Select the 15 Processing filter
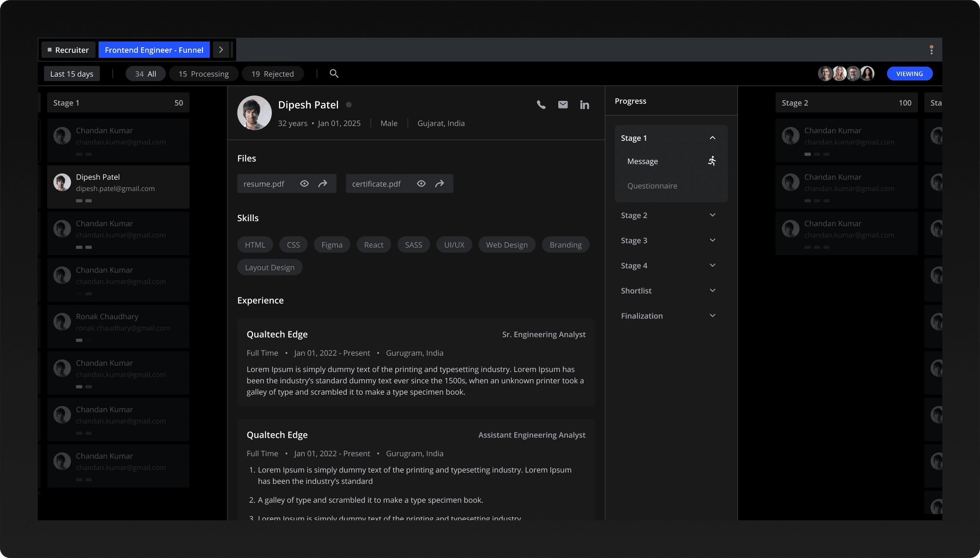Viewport: 980px width, 558px height. (x=204, y=74)
